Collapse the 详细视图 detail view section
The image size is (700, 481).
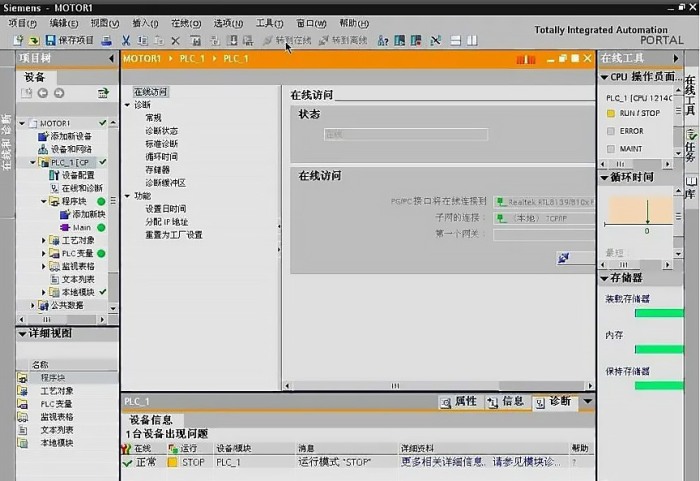tap(22, 333)
